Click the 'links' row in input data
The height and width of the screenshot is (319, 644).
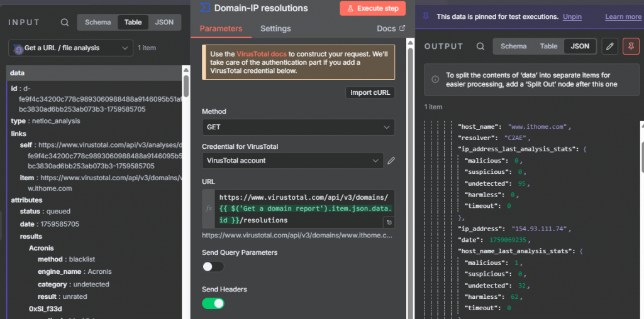[x=18, y=134]
